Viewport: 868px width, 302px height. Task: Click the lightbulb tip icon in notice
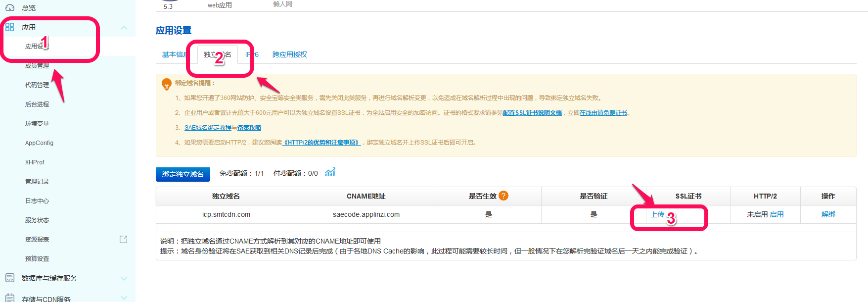coord(167,84)
